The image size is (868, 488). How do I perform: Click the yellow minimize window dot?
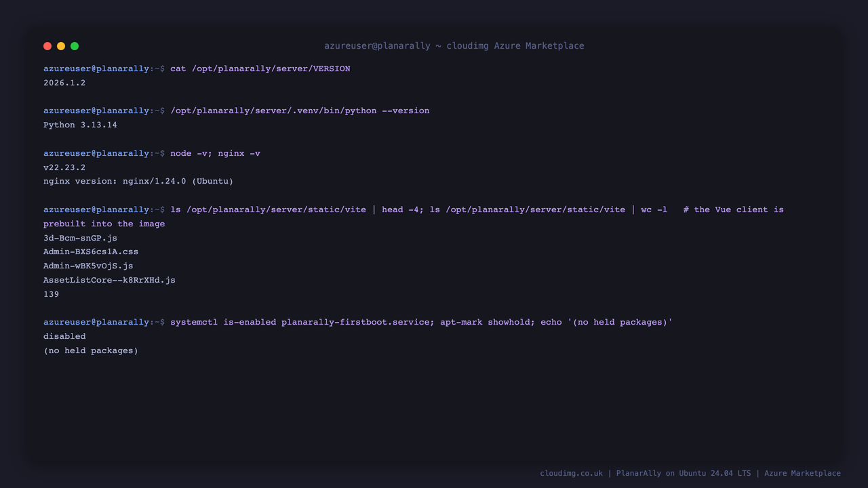pos(61,46)
